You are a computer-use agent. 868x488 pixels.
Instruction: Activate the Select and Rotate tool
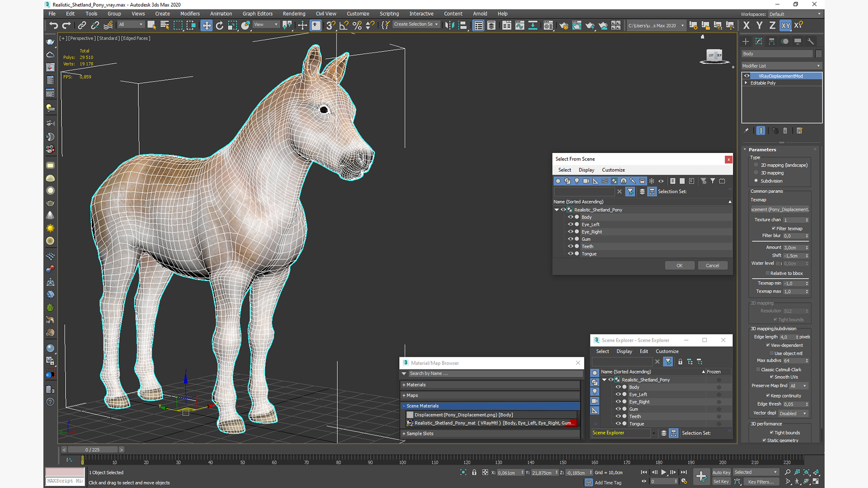click(x=220, y=25)
